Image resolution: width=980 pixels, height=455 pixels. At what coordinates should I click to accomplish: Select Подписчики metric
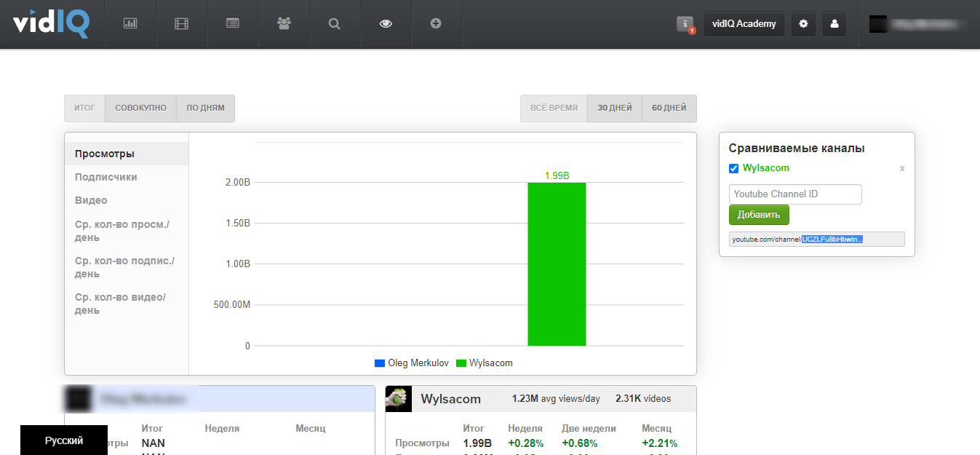127,177
